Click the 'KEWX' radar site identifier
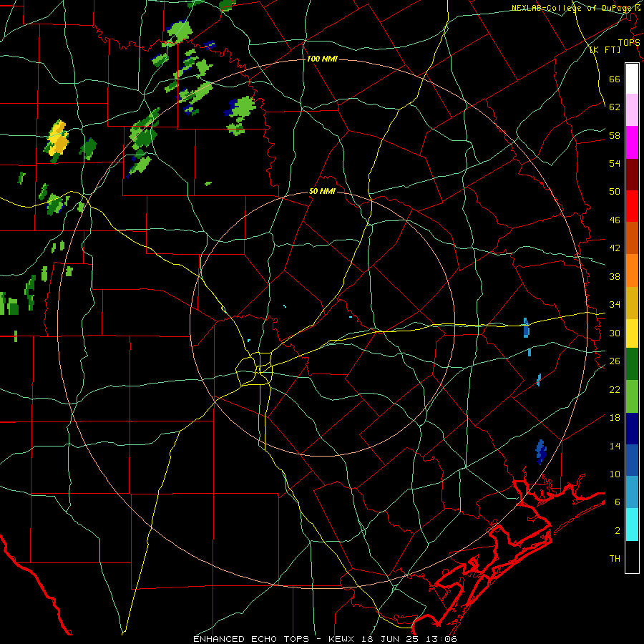644x644 pixels. 343,639
